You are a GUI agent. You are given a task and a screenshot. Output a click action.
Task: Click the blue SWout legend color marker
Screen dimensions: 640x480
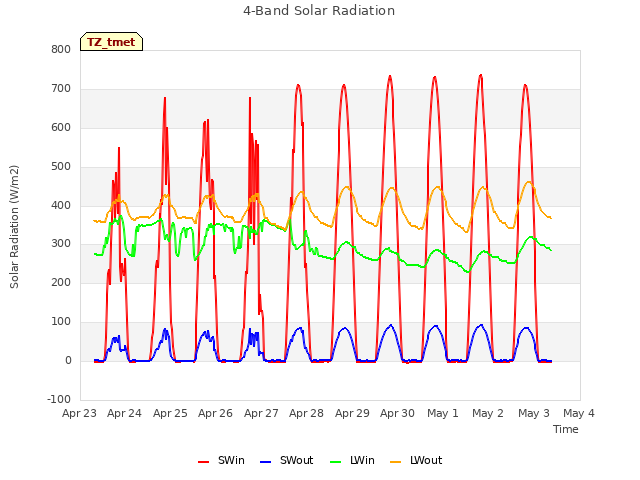click(x=265, y=462)
